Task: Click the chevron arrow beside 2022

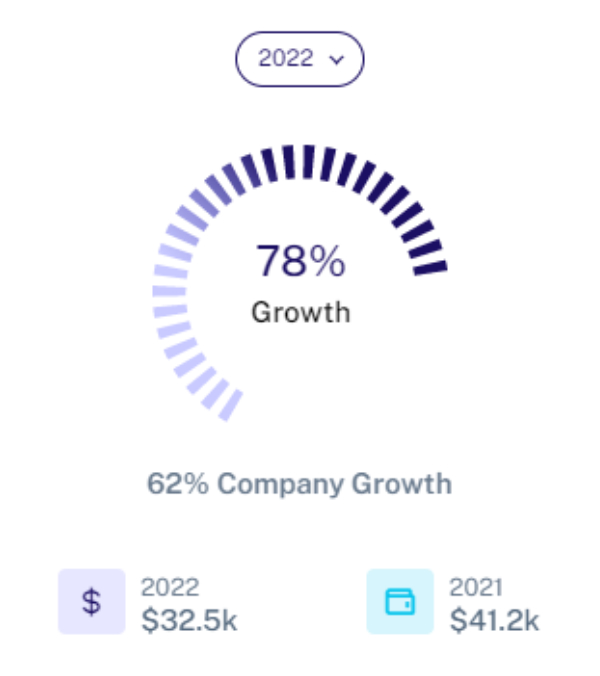Action: [x=337, y=59]
